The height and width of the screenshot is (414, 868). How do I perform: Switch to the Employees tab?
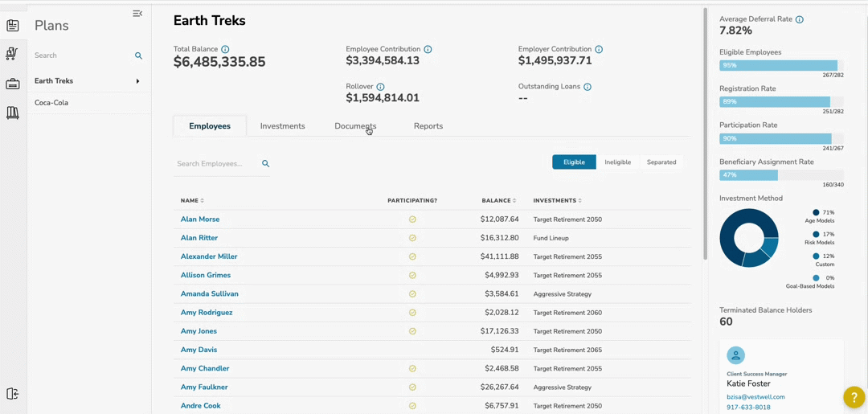coord(210,126)
